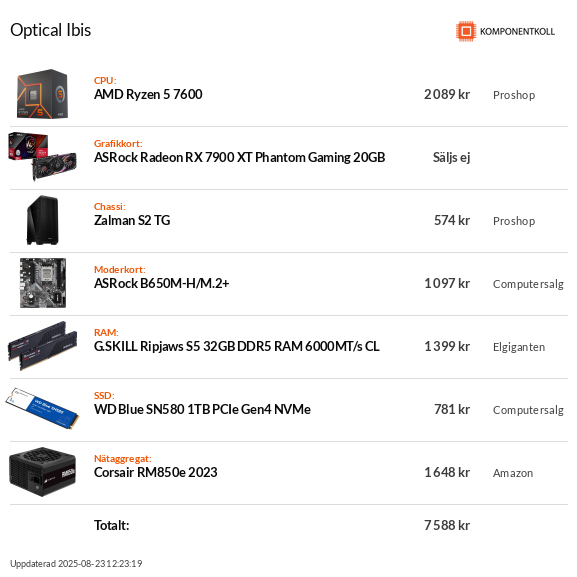
Task: Open G.SKILL Ripjaws S5 32GB DDR5 link
Action: point(236,346)
